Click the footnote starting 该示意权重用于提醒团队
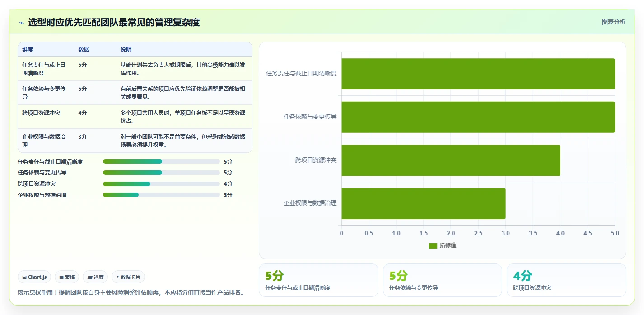 pyautogui.click(x=131, y=292)
